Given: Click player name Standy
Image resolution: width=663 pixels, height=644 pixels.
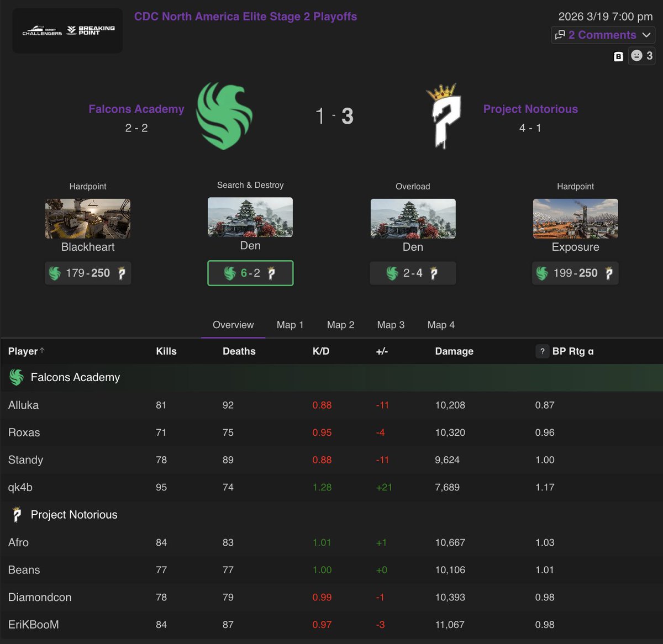Looking at the screenshot, I should [x=25, y=460].
